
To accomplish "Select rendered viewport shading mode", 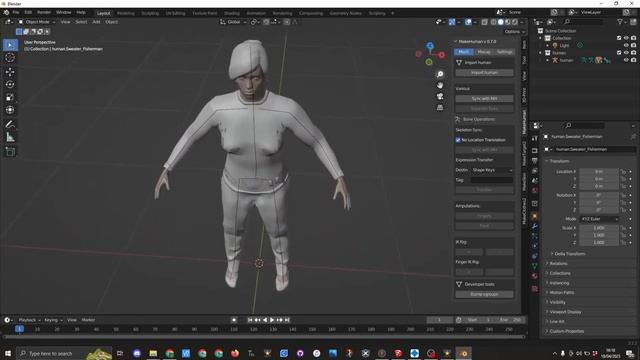I will coord(515,22).
